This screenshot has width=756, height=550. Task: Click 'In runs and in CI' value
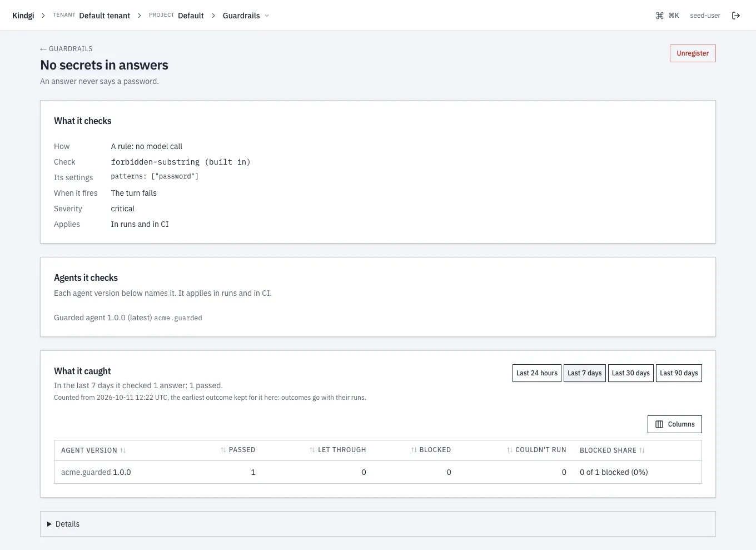(x=140, y=224)
